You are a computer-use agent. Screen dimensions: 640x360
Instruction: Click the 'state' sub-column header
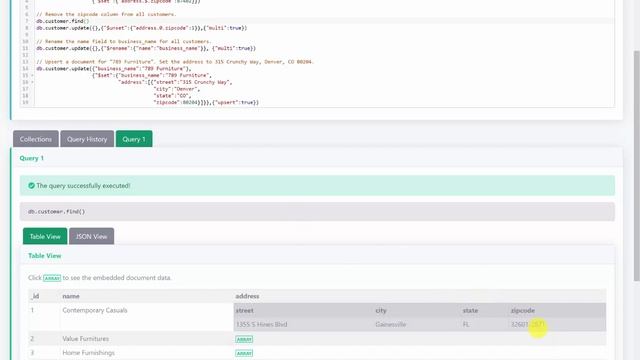(x=470, y=310)
